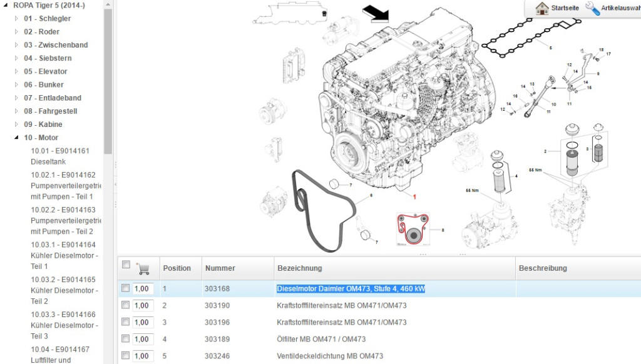Click part number 303190
Screen dimensions: 641x364
217,305
